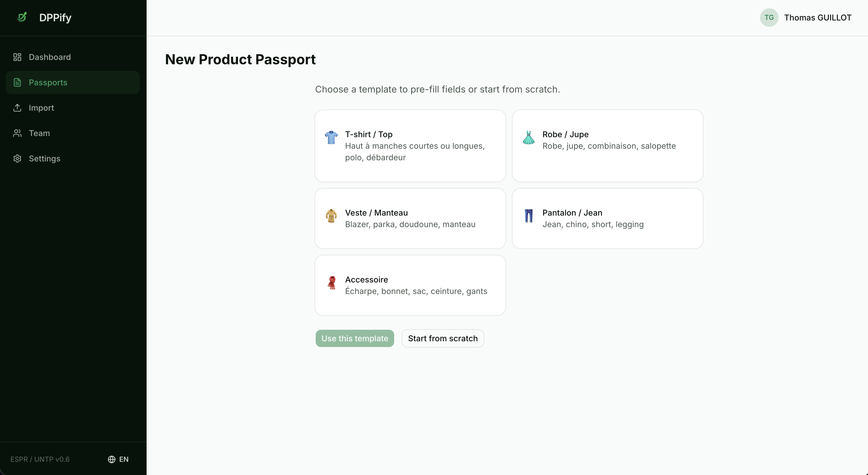Select the Veste / Manteau template card
This screenshot has height=475, width=868.
410,218
